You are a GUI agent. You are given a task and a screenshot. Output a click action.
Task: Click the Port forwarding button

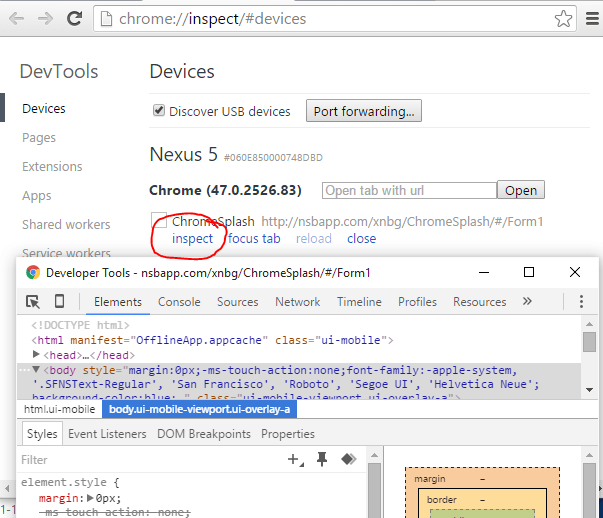tap(364, 111)
